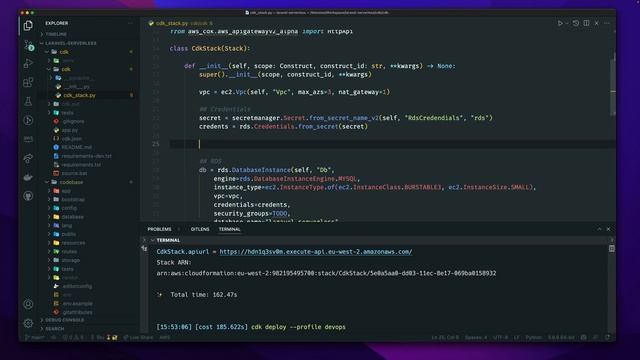The height and width of the screenshot is (360, 640).
Task: Open the run button dropdown arrow
Action: point(567,23)
